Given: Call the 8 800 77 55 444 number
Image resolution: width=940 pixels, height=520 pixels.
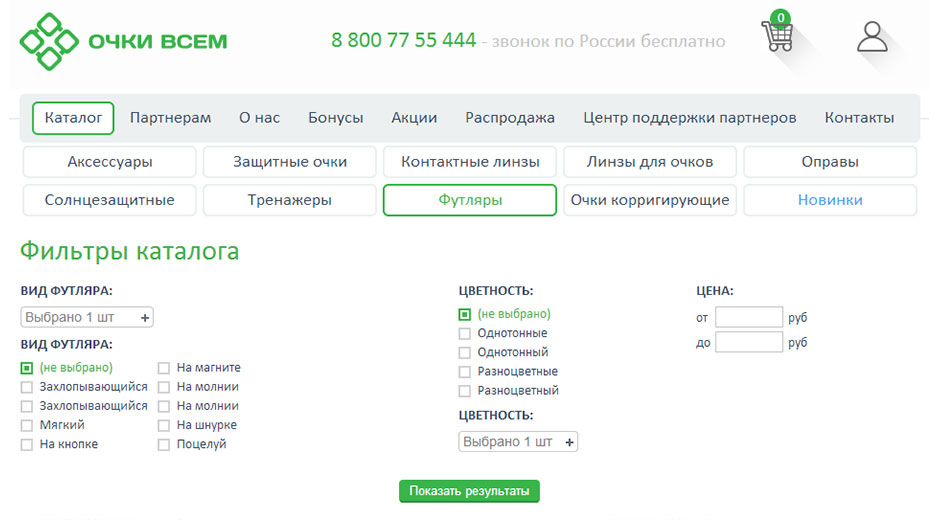Looking at the screenshot, I should coord(403,41).
